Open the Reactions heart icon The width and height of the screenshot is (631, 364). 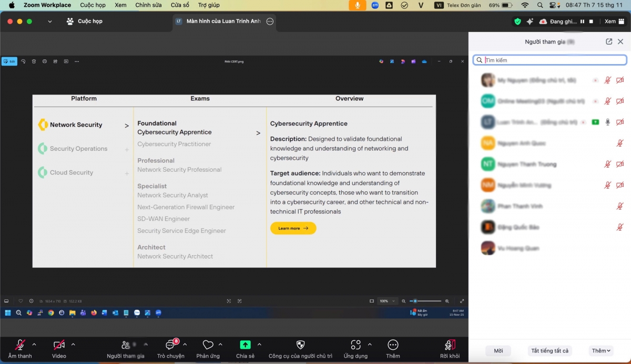[x=208, y=345]
